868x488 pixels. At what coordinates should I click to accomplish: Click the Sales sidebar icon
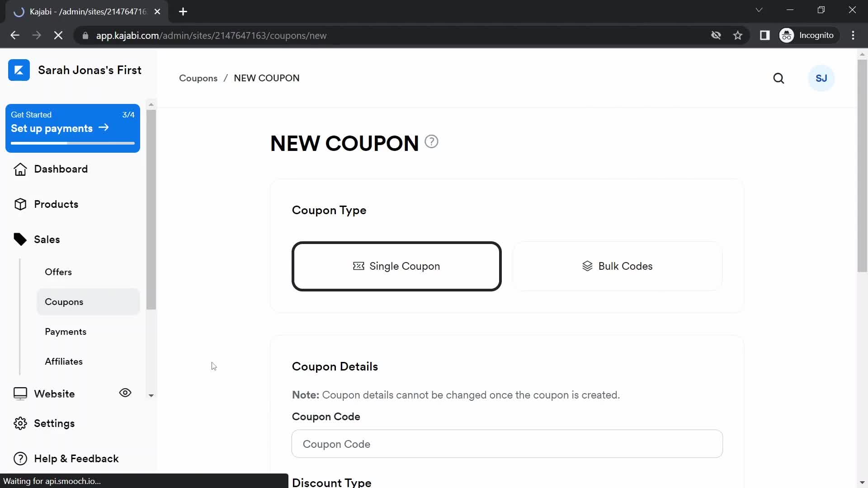[x=19, y=239]
